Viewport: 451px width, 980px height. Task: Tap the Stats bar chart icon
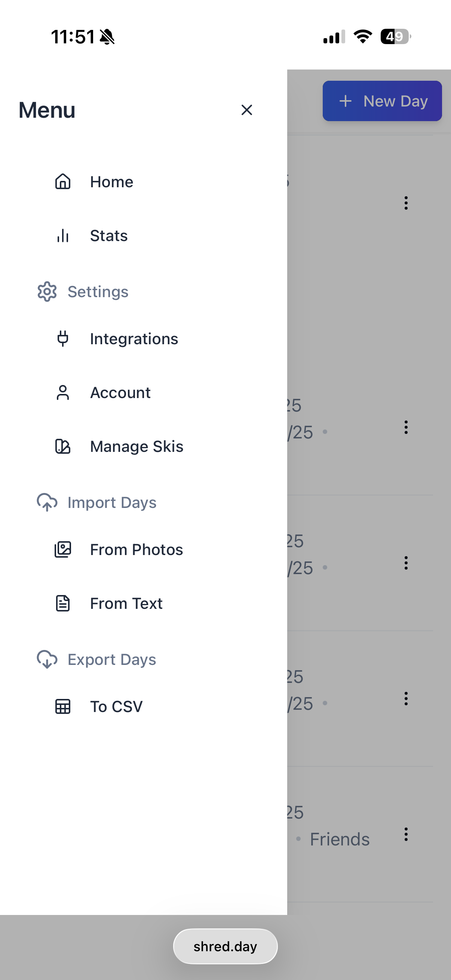63,235
